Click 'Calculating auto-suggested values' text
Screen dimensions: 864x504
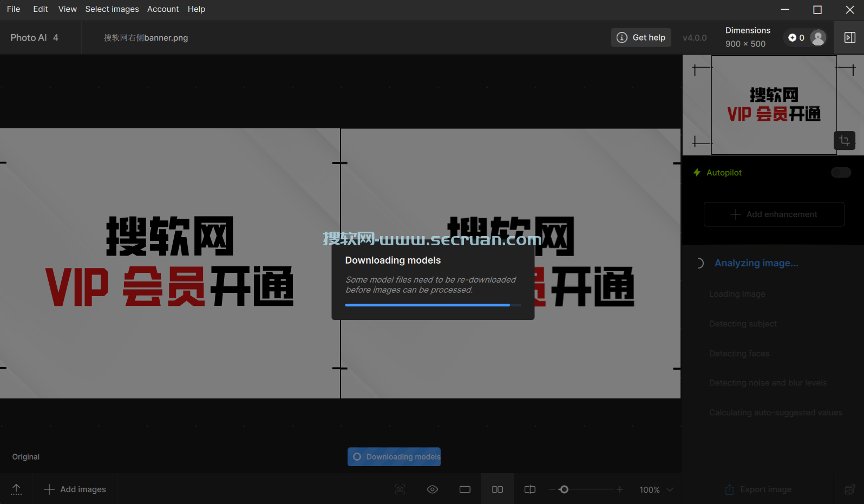[x=775, y=413]
